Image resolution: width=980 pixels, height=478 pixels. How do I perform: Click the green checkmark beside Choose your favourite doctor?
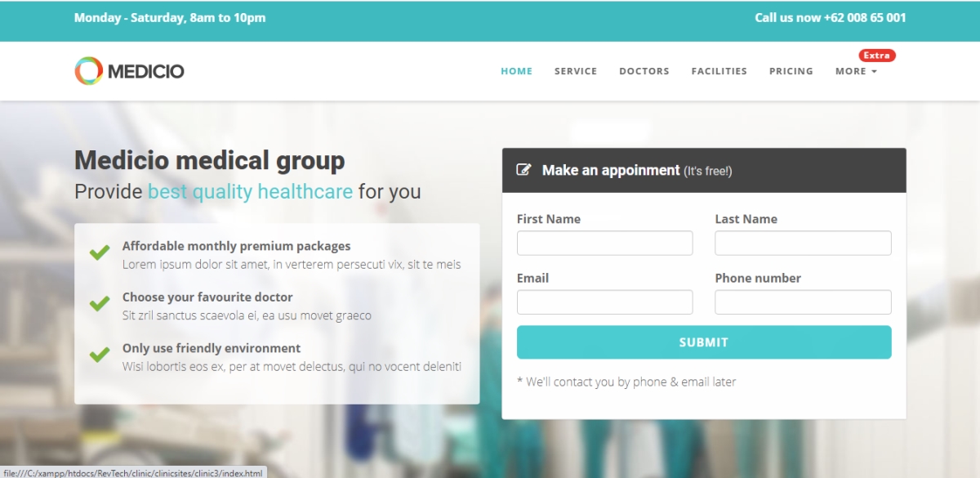[x=100, y=304]
